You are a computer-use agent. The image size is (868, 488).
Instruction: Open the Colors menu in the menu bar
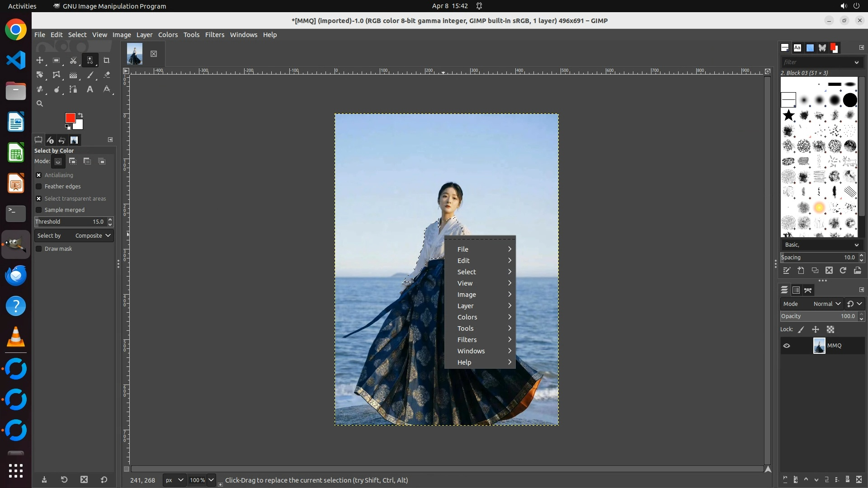(168, 35)
